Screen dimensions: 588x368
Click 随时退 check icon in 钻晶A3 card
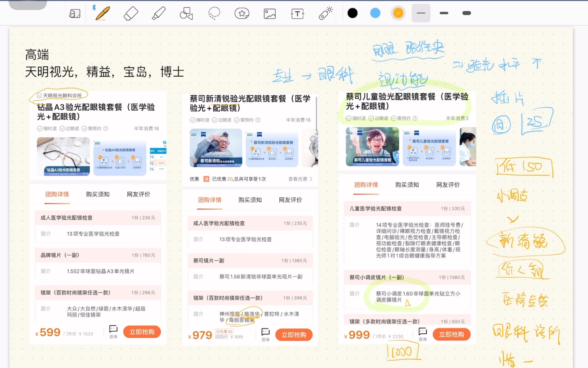tap(39, 129)
